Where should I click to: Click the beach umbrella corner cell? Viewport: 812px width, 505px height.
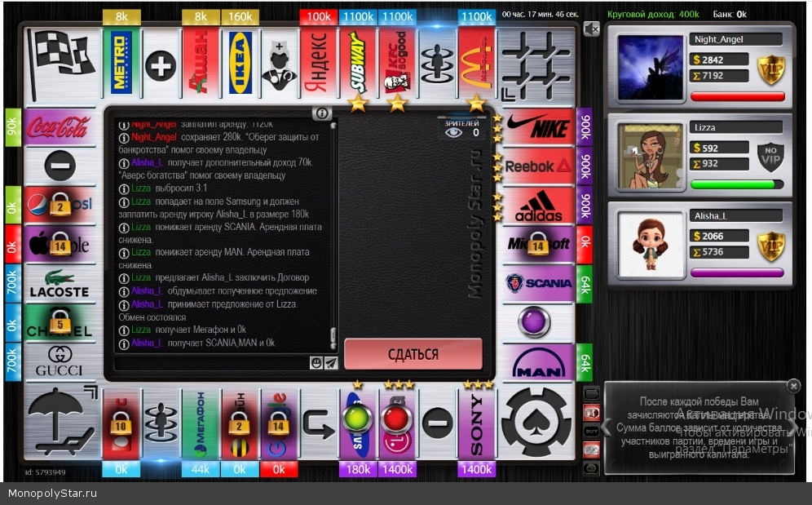62,422
